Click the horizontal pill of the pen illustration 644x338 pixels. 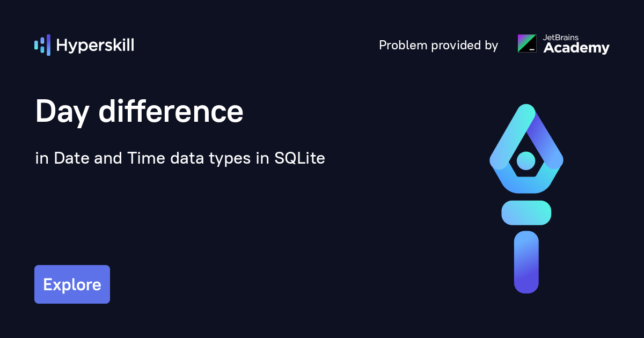pos(526,212)
